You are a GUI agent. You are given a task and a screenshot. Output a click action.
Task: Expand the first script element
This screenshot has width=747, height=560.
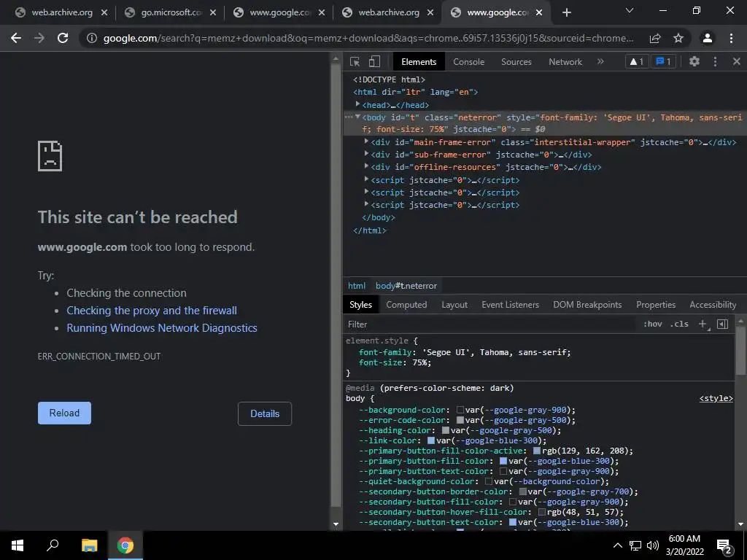click(x=366, y=179)
